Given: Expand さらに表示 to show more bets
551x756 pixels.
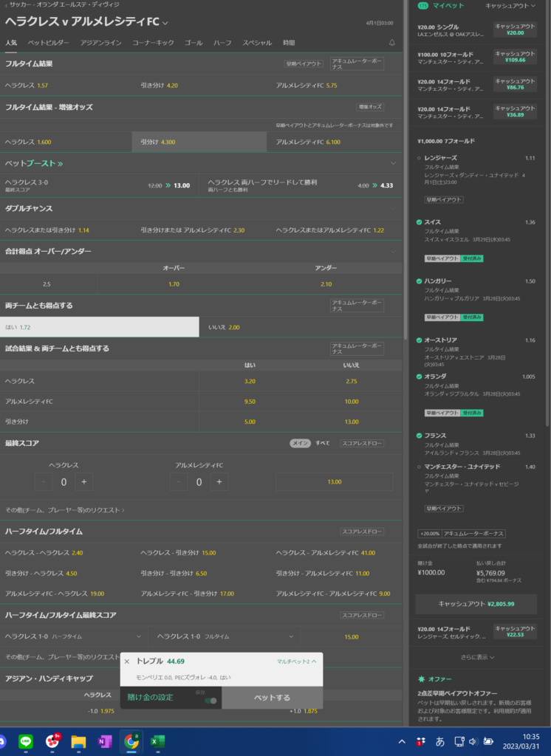Looking at the screenshot, I should 477,657.
